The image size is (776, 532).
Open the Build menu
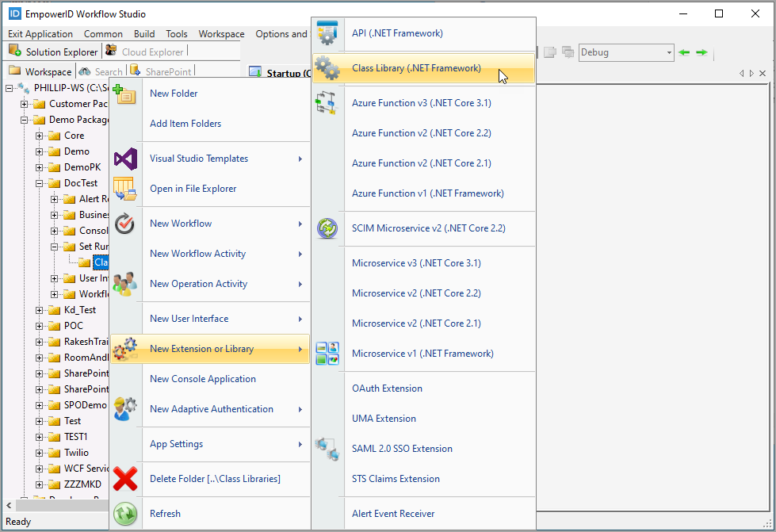tap(144, 34)
